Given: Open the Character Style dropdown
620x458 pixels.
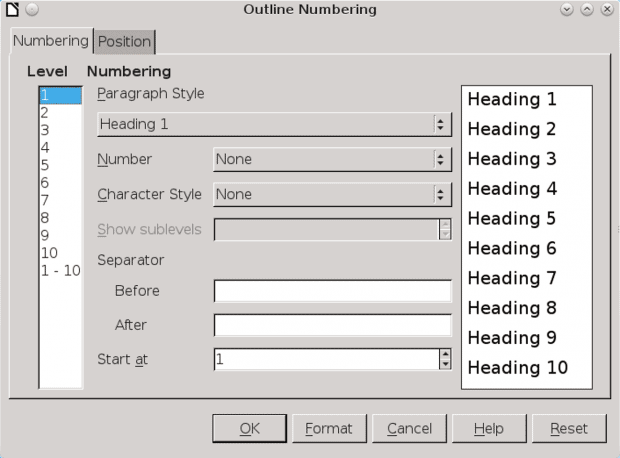Looking at the screenshot, I should point(332,194).
